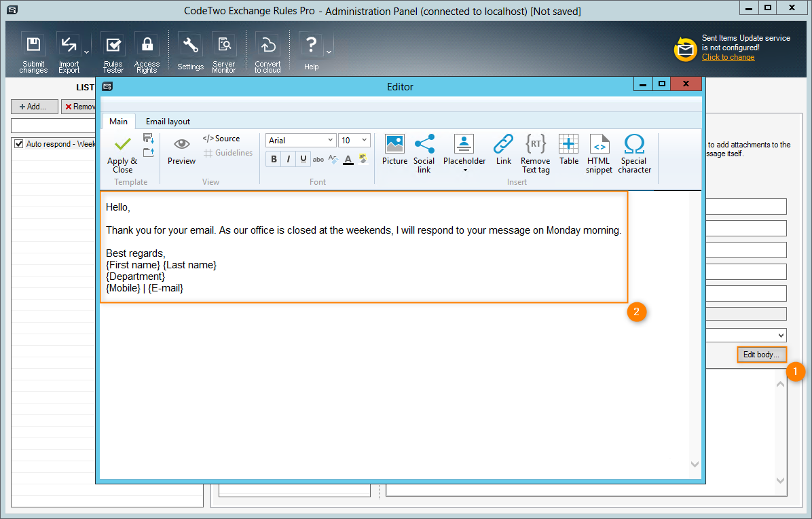Expand the Placeholder dropdown arrow

click(465, 171)
